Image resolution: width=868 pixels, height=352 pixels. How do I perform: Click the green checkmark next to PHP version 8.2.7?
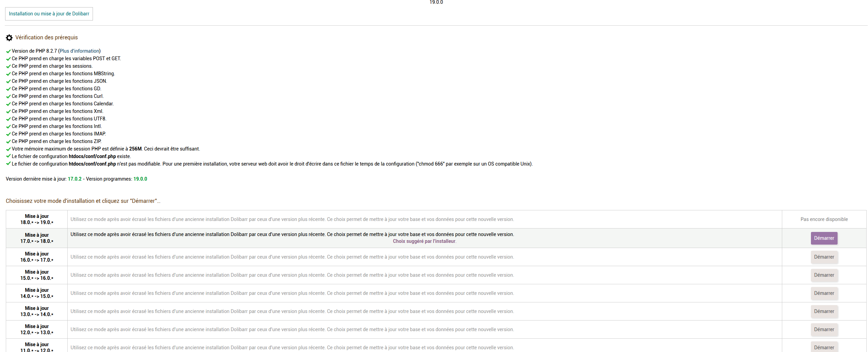[x=8, y=51]
